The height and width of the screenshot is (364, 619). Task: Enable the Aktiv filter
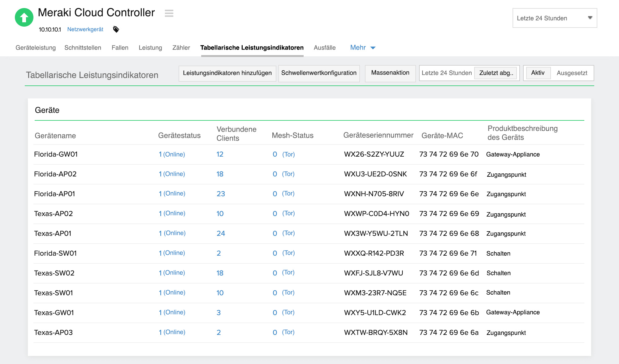(538, 73)
